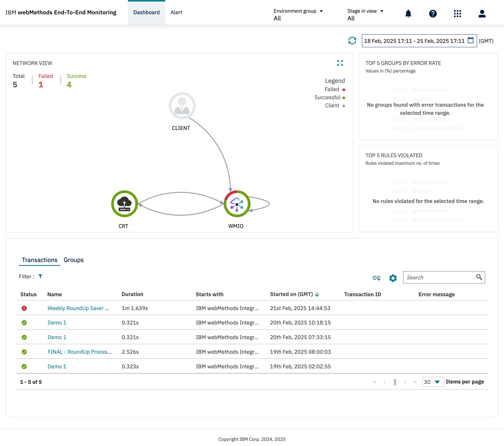The width and height of the screenshot is (504, 446).
Task: Open the Stage in view dropdown
Action: [x=366, y=14]
